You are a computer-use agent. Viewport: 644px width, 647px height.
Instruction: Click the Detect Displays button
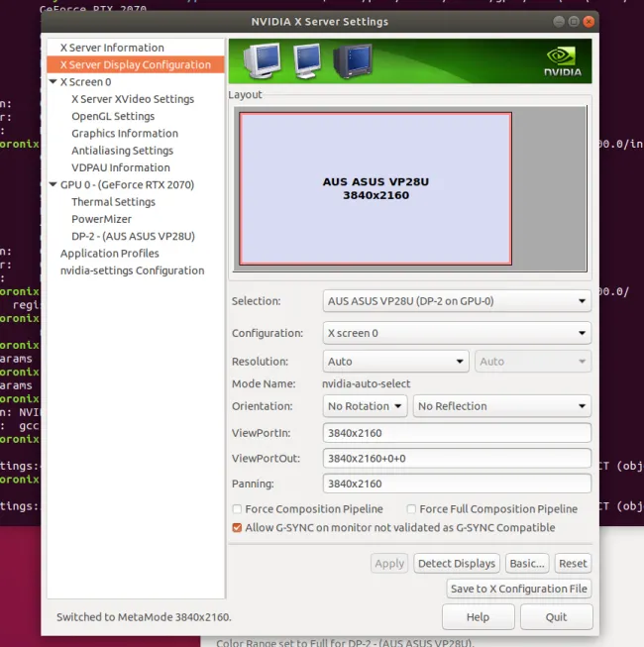coord(456,564)
